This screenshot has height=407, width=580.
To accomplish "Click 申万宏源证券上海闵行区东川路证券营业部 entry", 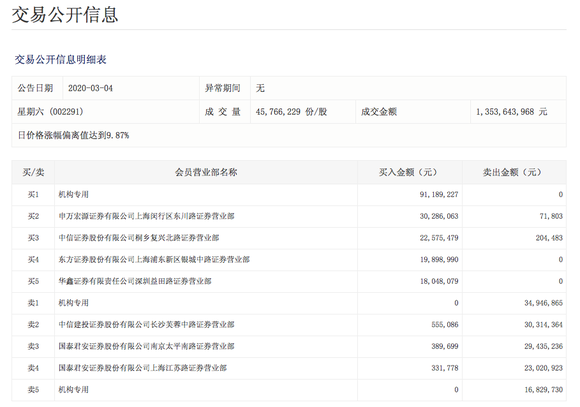I will point(146,216).
